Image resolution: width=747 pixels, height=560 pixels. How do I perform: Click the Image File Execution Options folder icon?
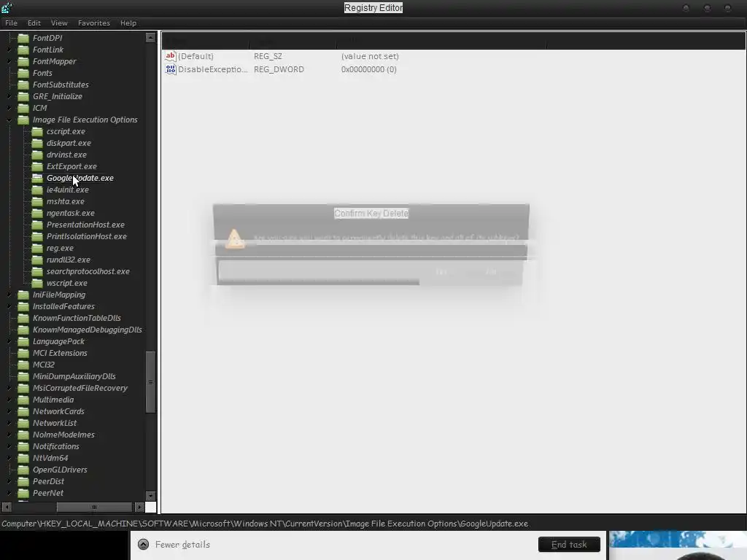coord(23,120)
